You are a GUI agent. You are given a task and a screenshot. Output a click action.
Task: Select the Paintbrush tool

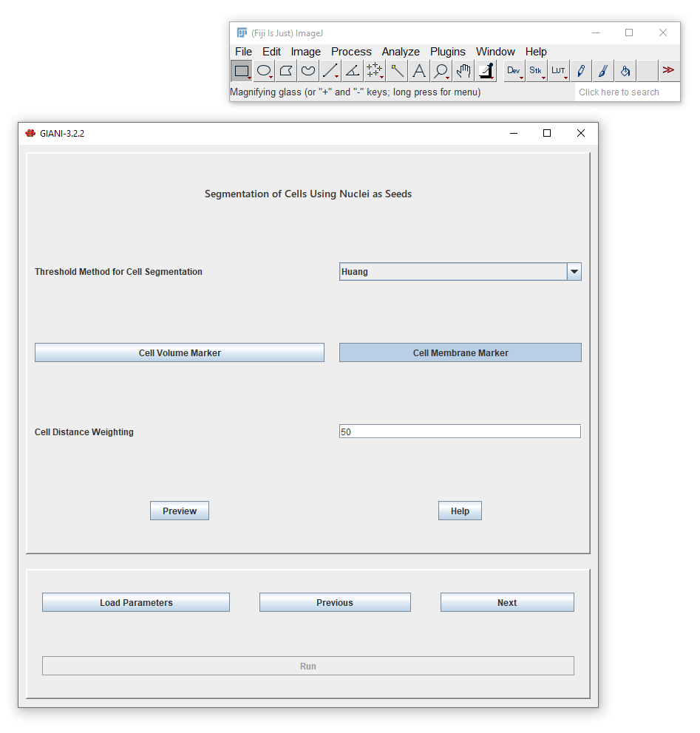click(602, 71)
